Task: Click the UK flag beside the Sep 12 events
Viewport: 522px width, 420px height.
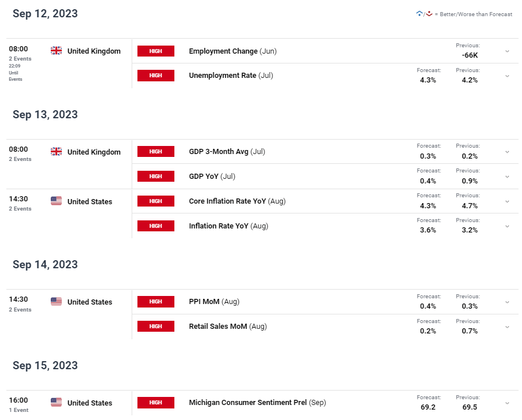Action: (56, 51)
